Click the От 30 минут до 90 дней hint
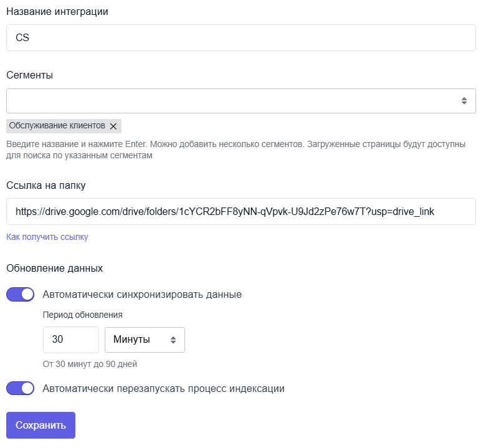This screenshot has width=481, height=448. 90,364
